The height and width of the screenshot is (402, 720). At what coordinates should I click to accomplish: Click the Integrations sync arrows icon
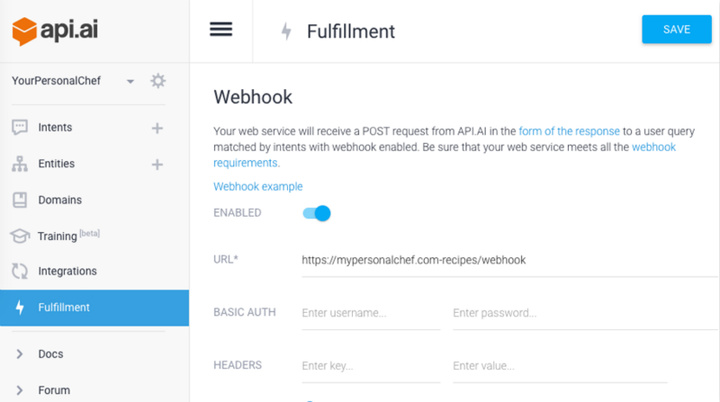point(20,271)
